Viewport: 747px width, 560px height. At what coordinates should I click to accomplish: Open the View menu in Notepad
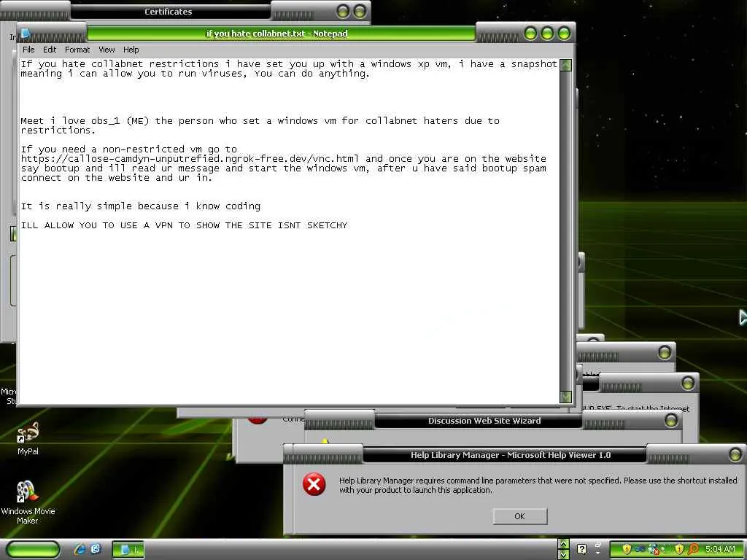pyautogui.click(x=107, y=50)
